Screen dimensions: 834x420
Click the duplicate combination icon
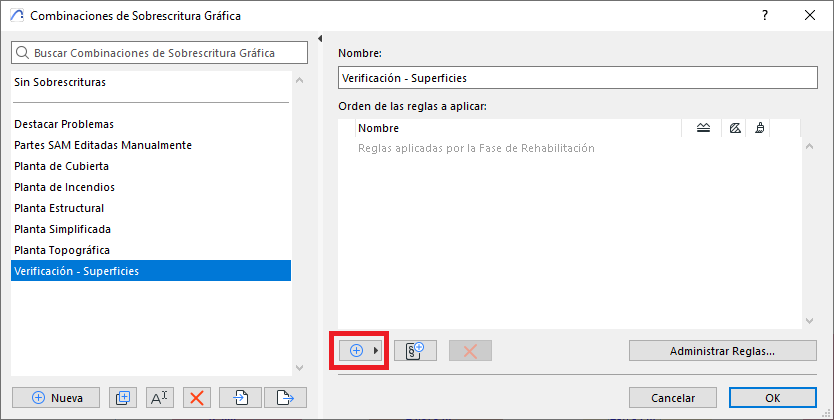(123, 397)
